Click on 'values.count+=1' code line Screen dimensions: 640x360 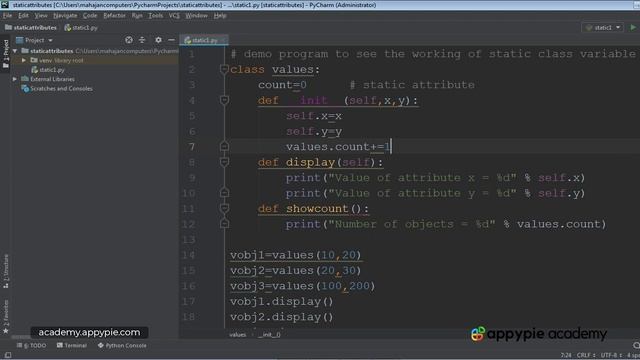pyautogui.click(x=338, y=147)
